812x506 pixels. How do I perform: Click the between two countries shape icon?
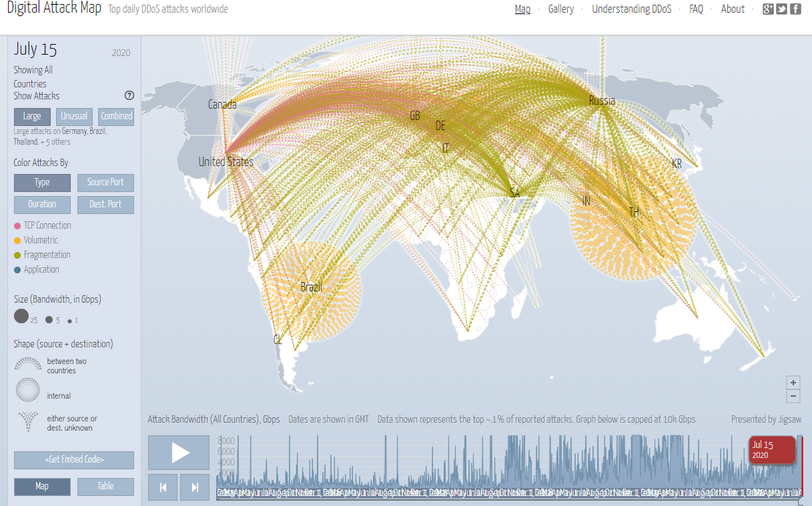click(x=28, y=363)
